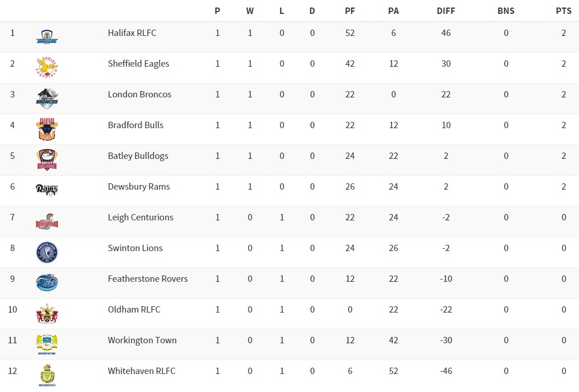The height and width of the screenshot is (392, 579).
Task: Sort by the PF column header
Action: pyautogui.click(x=350, y=11)
